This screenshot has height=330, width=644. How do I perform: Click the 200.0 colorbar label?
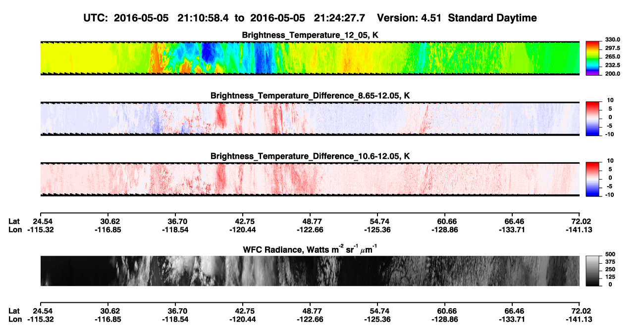click(613, 74)
